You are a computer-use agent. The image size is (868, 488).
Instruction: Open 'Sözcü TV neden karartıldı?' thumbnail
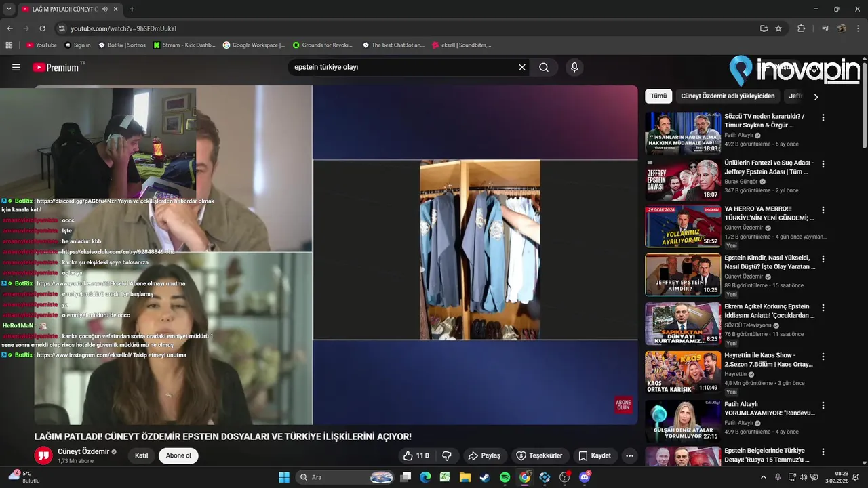[683, 133]
